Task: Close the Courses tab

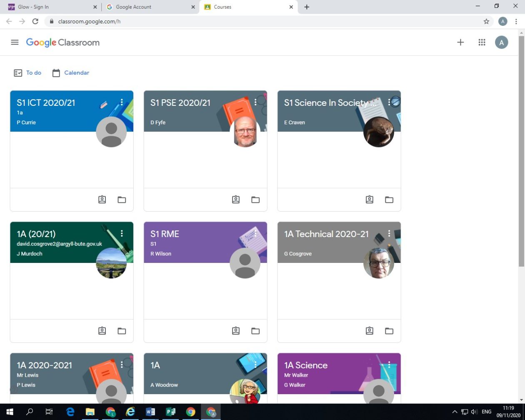Action: coord(291,7)
